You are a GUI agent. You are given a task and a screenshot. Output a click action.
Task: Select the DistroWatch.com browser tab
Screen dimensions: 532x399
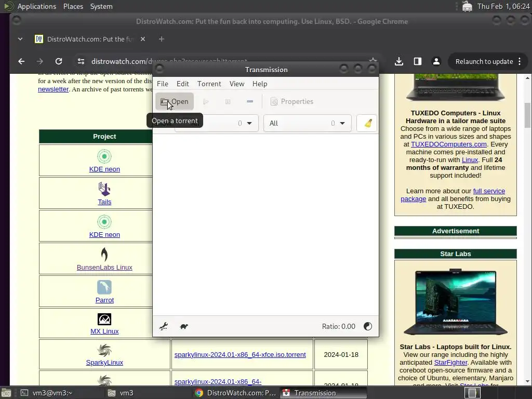pyautogui.click(x=90, y=39)
